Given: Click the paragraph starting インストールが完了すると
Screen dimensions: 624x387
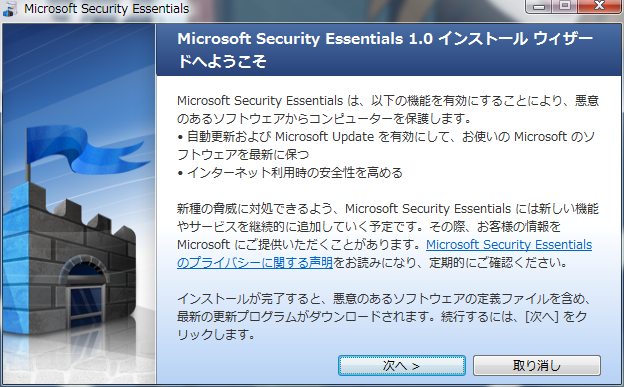Looking at the screenshot, I should point(384,317).
